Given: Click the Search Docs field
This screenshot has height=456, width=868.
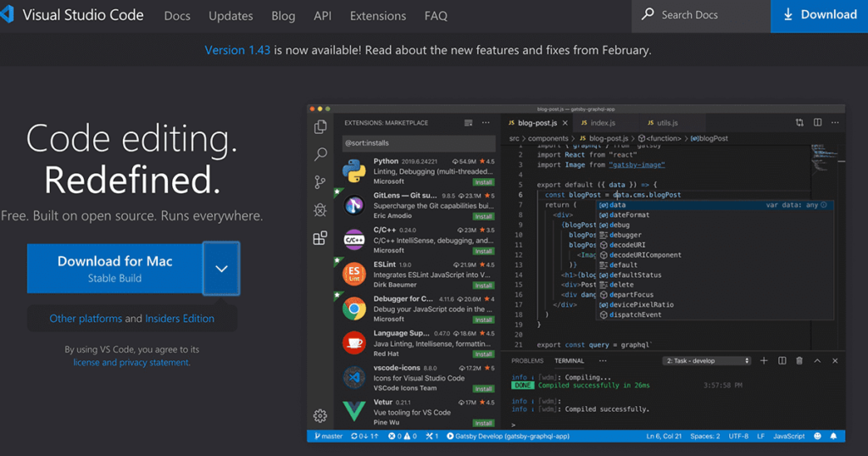Looking at the screenshot, I should (701, 15).
